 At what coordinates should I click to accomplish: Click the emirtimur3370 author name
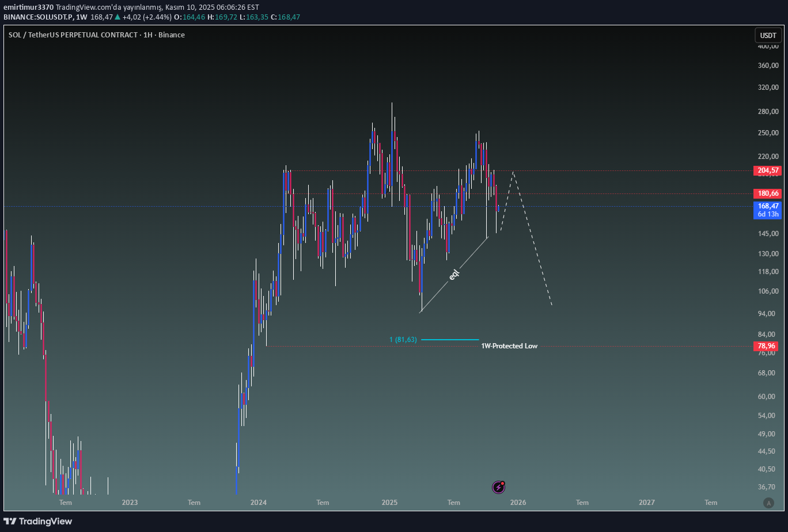click(x=28, y=7)
